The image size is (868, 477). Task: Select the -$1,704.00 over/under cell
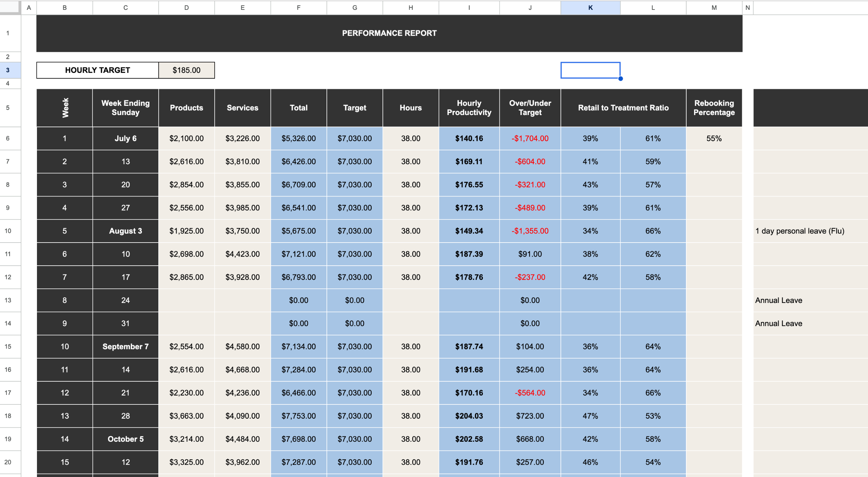[530, 138]
